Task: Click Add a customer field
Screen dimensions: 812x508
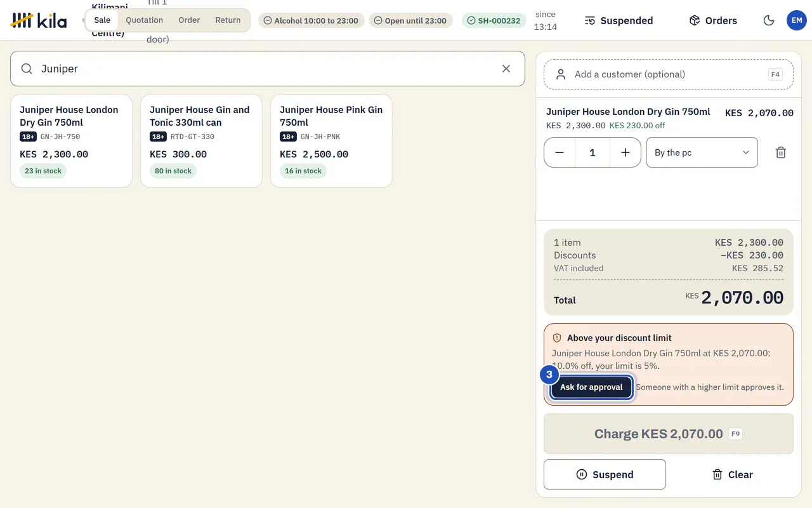Action: pos(669,74)
